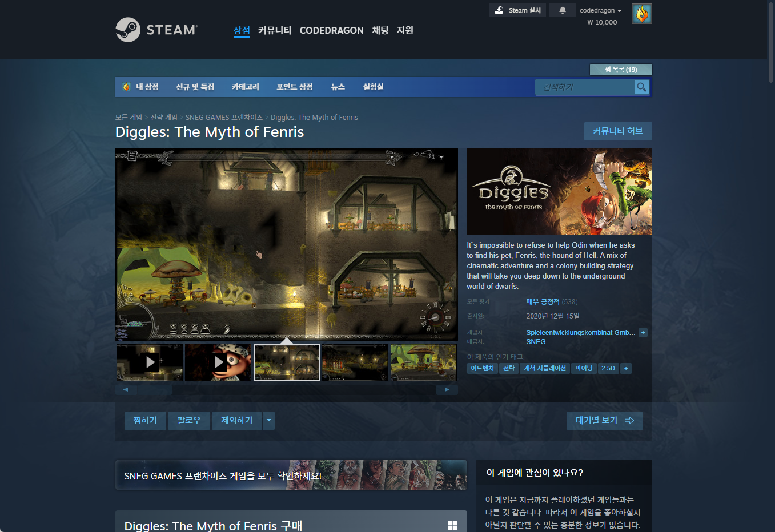
Task: Click the codedragon profile avatar
Action: tap(642, 14)
